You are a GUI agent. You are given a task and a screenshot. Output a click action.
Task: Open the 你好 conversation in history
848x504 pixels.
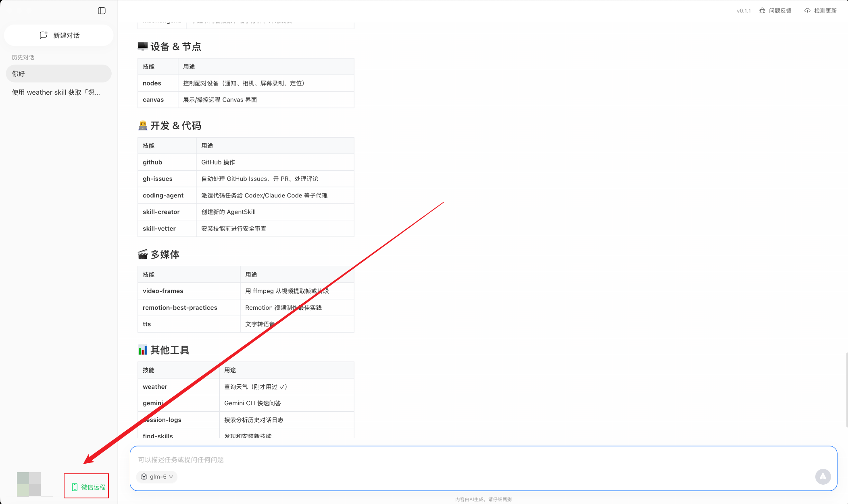[58, 74]
